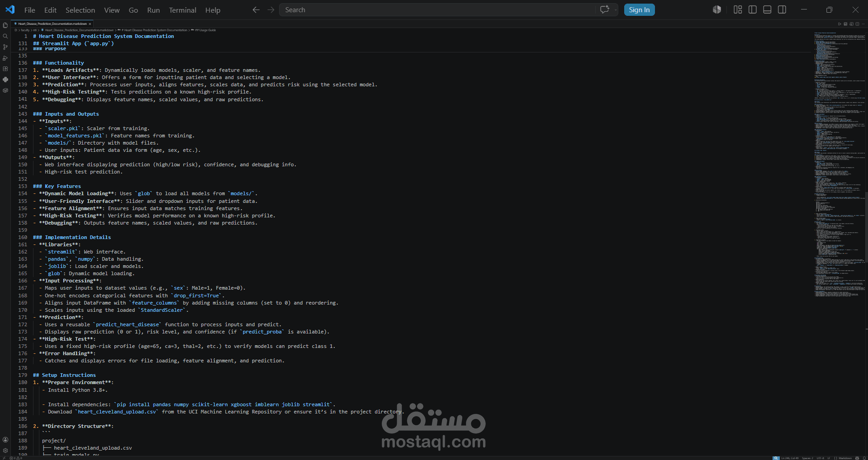Open the Run menu
Viewport: 868px width, 460px height.
click(153, 10)
